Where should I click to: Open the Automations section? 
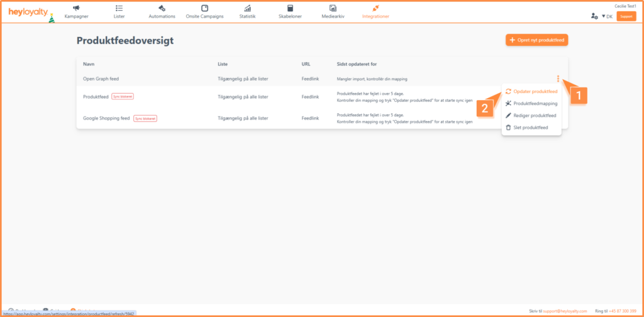162,12
